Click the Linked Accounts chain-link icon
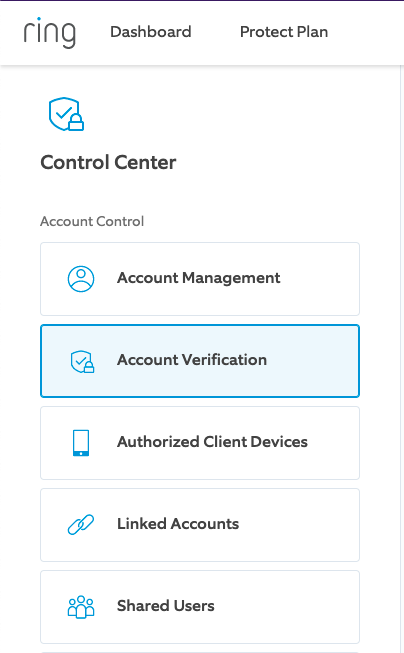This screenshot has height=653, width=404. [x=81, y=525]
